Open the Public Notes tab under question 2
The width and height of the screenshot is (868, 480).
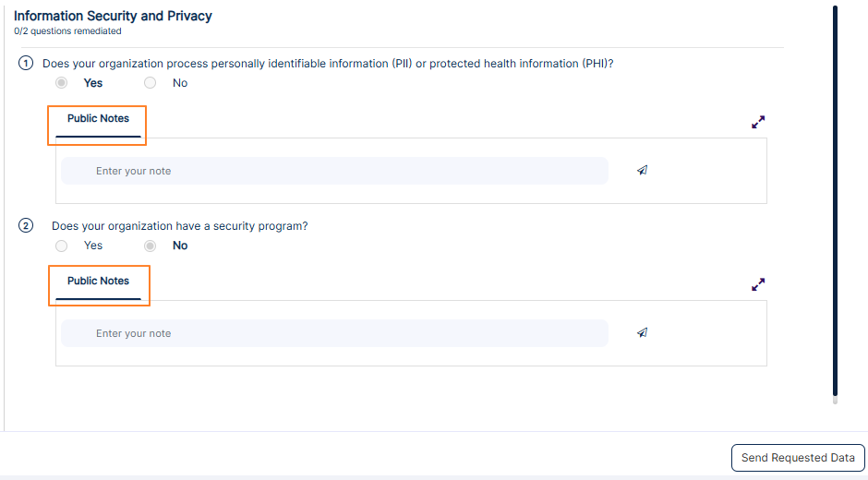pyautogui.click(x=98, y=282)
